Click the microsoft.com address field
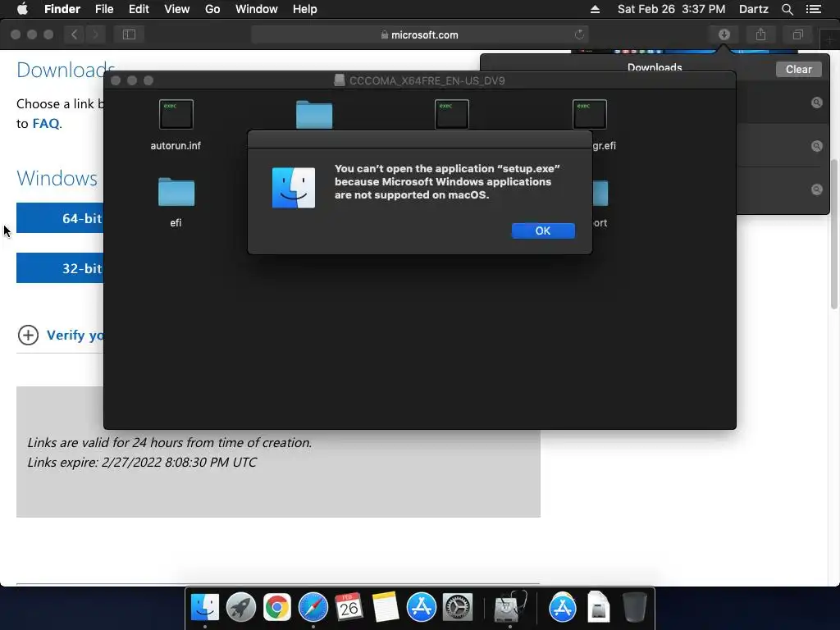The image size is (840, 630). pos(419,34)
